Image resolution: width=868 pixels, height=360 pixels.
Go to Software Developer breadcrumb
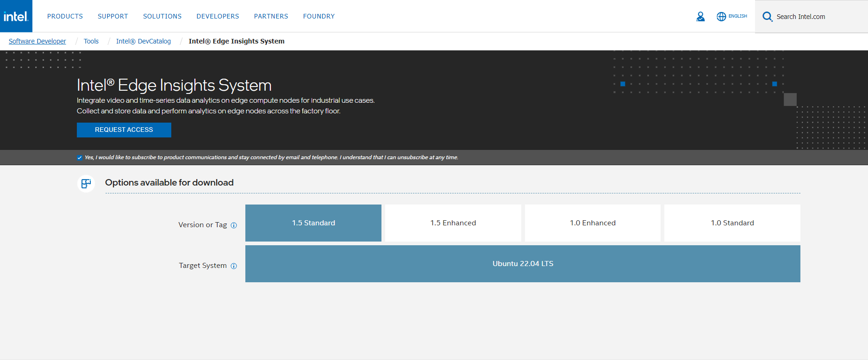click(x=37, y=41)
